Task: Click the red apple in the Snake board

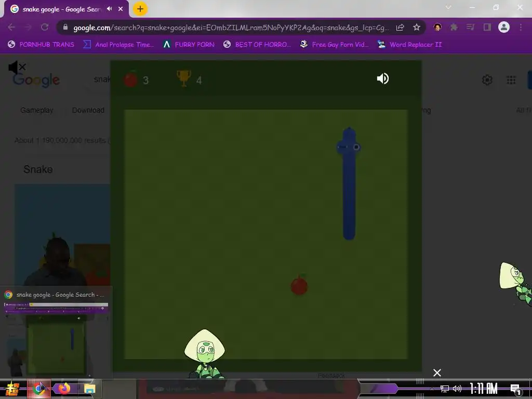Action: click(299, 285)
